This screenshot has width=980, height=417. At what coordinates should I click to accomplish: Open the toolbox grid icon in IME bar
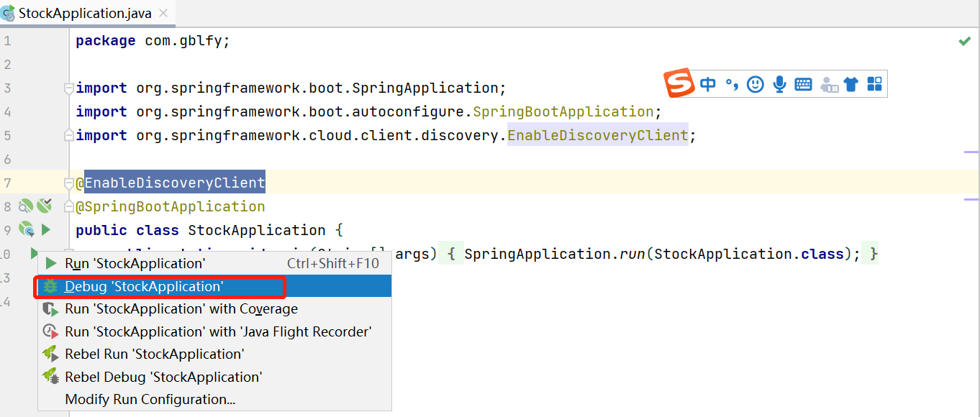[874, 84]
